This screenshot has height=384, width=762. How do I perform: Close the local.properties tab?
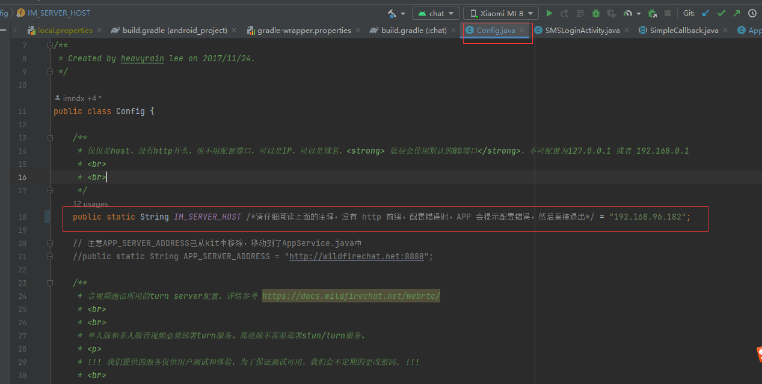pyautogui.click(x=99, y=30)
